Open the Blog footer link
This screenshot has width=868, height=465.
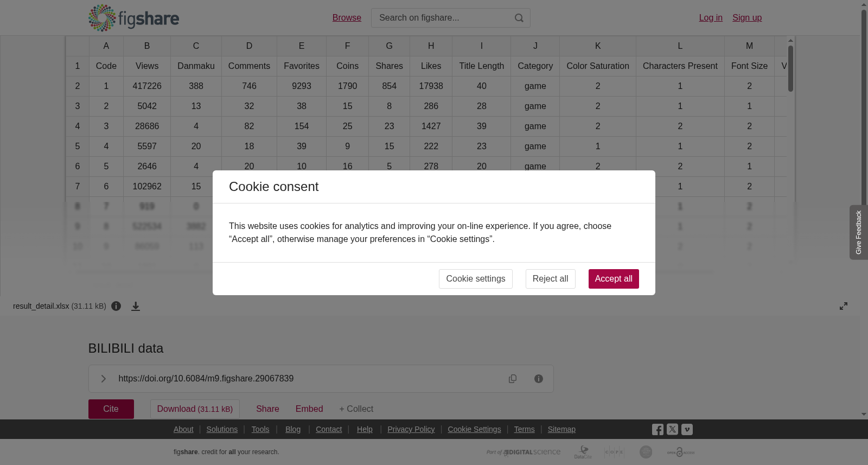click(293, 429)
